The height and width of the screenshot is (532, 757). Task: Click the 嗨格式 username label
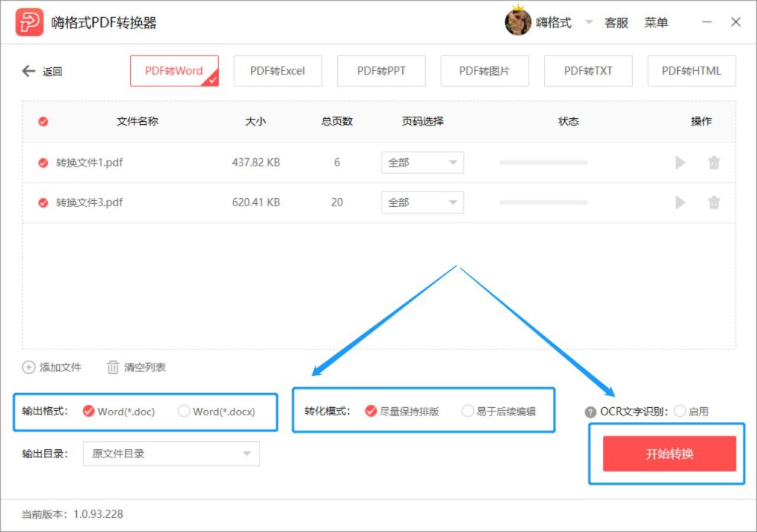click(553, 22)
